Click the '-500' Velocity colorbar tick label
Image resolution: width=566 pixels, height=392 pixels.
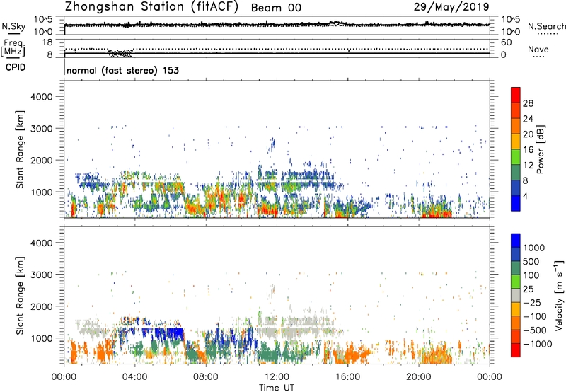(x=535, y=330)
